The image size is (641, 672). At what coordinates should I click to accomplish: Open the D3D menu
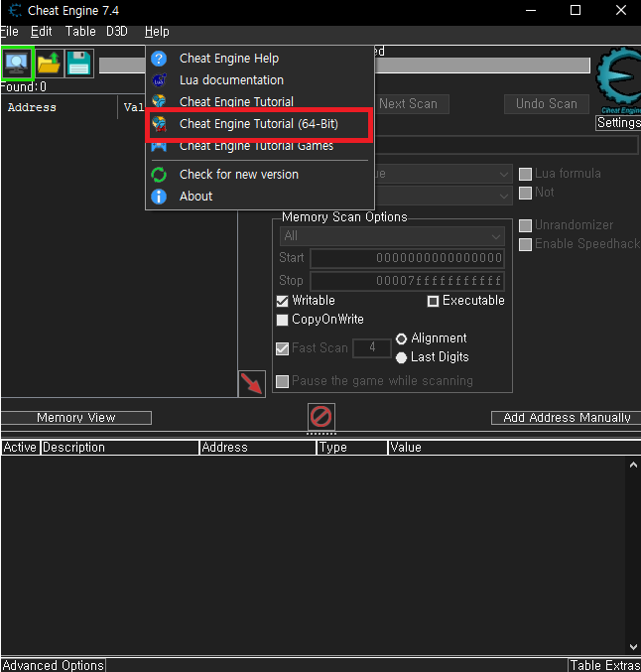coord(117,32)
